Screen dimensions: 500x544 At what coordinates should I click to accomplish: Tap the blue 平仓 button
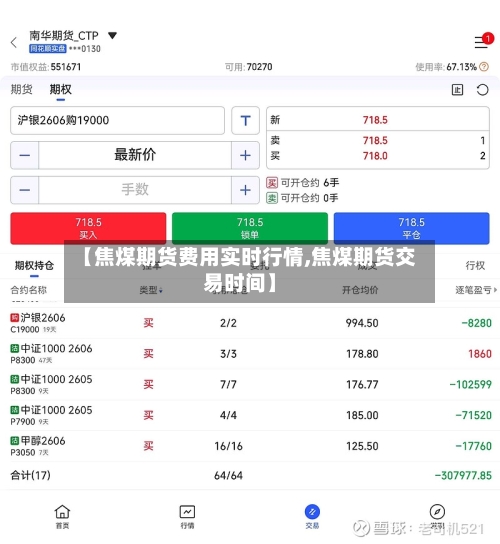click(x=412, y=228)
